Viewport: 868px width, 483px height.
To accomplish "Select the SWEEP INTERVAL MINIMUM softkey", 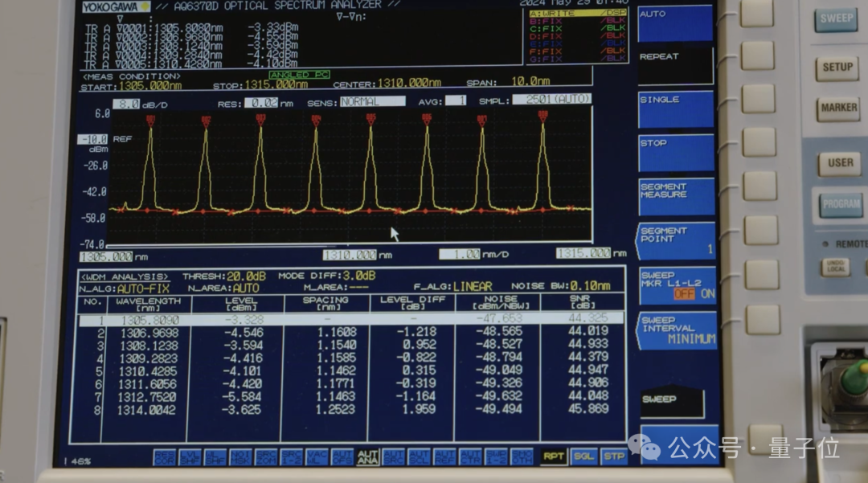I will tap(676, 330).
